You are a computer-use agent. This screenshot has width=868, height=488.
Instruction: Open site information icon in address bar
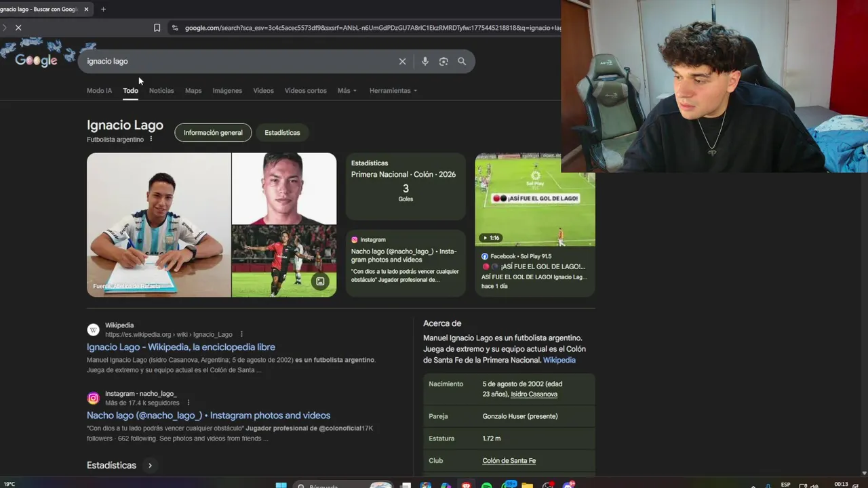coord(175,28)
